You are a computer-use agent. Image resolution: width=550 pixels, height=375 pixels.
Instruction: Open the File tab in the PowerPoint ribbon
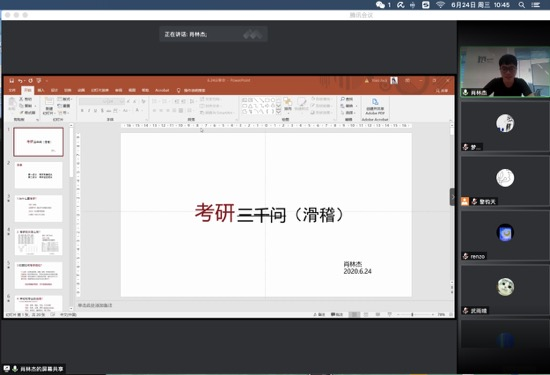(x=12, y=91)
